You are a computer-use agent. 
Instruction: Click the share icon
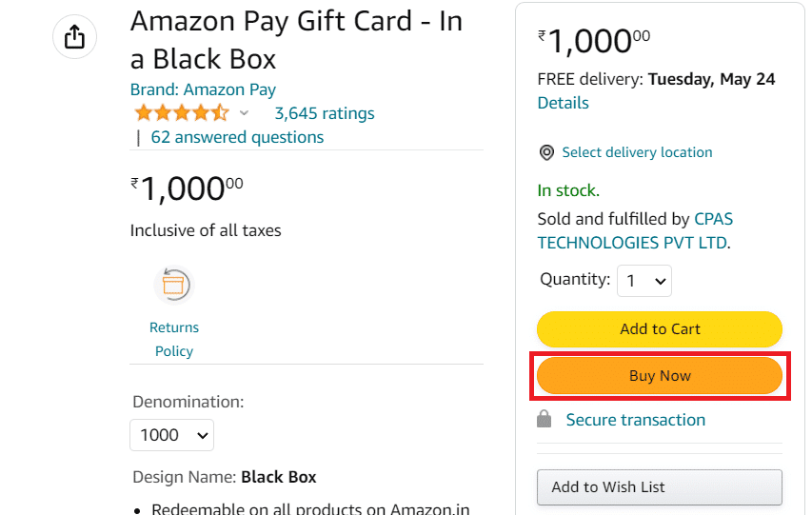[74, 37]
